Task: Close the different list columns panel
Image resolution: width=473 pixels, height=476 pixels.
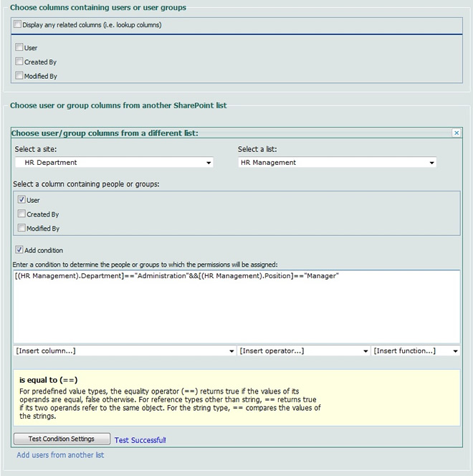Action: (x=457, y=133)
